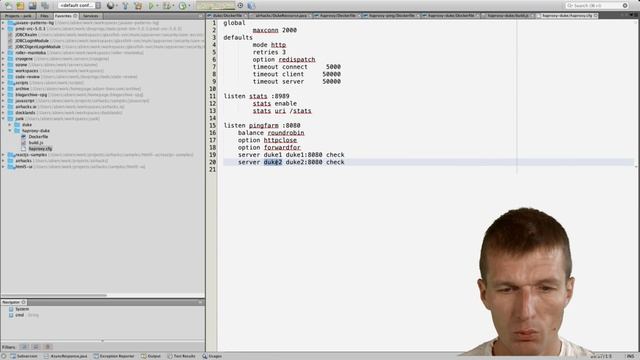Click the Search field at top right
Screen dimensions: 640x360
597,6
